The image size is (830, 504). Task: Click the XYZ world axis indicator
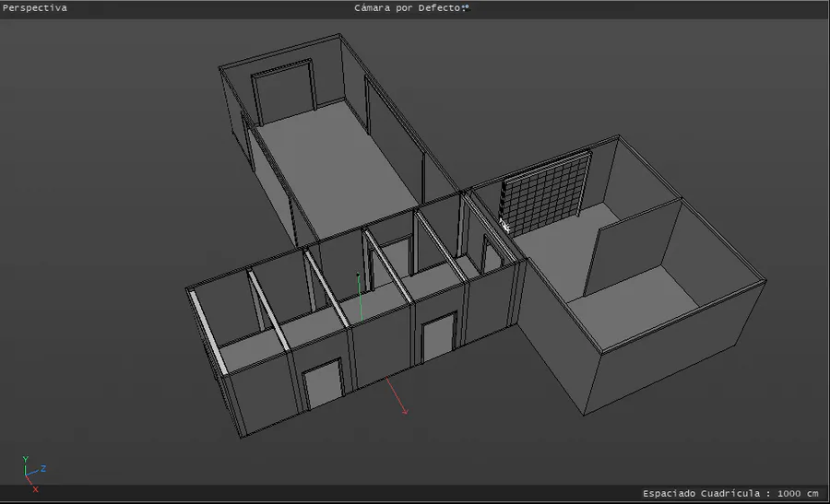click(x=34, y=474)
